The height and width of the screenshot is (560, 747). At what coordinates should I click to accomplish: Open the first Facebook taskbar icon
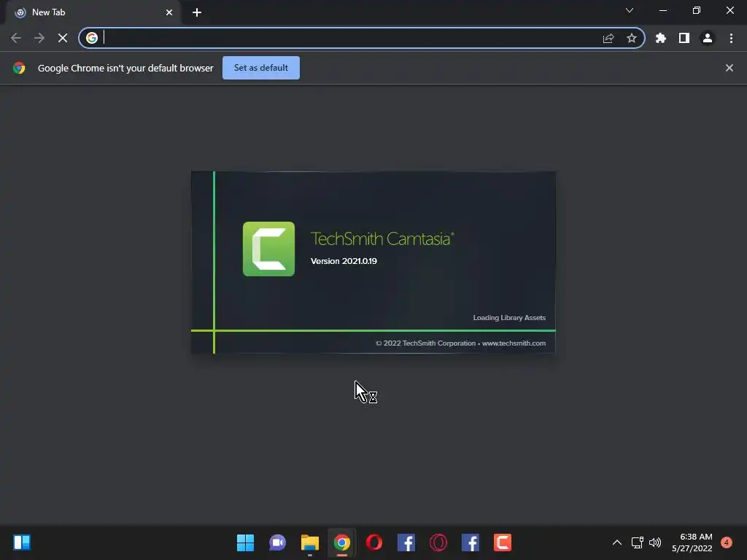point(406,542)
